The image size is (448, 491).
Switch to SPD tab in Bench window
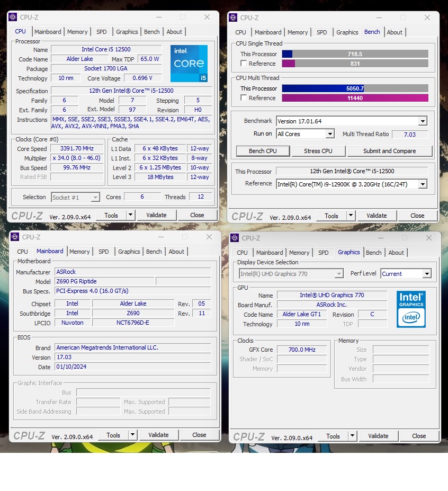[x=321, y=32]
